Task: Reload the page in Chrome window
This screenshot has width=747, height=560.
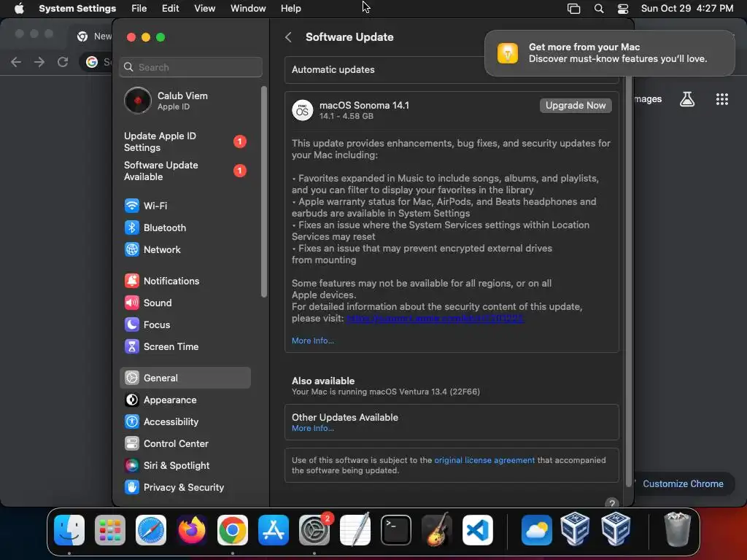Action: [63, 62]
